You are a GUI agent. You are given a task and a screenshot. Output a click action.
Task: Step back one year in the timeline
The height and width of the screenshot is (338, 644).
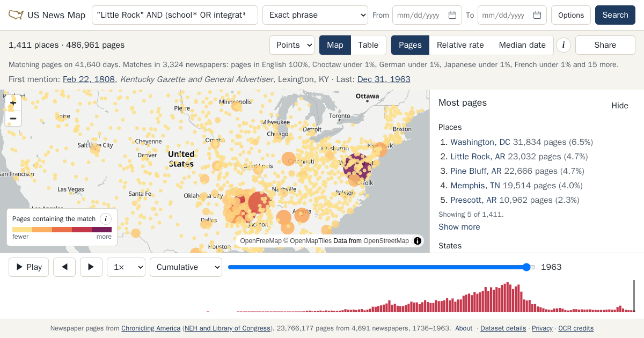[x=64, y=267]
